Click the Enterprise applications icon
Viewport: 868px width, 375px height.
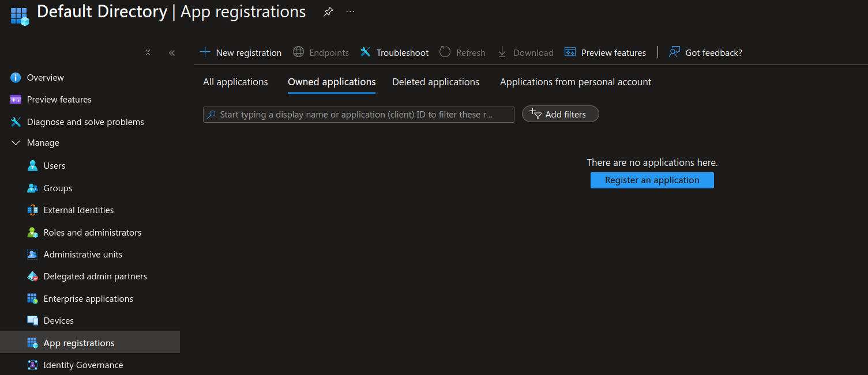(32, 299)
